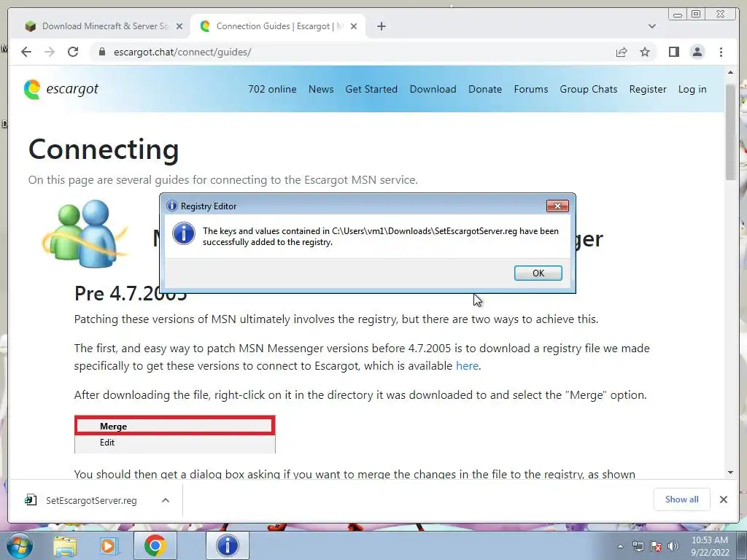Open the Group Chats nav link

[x=589, y=89]
